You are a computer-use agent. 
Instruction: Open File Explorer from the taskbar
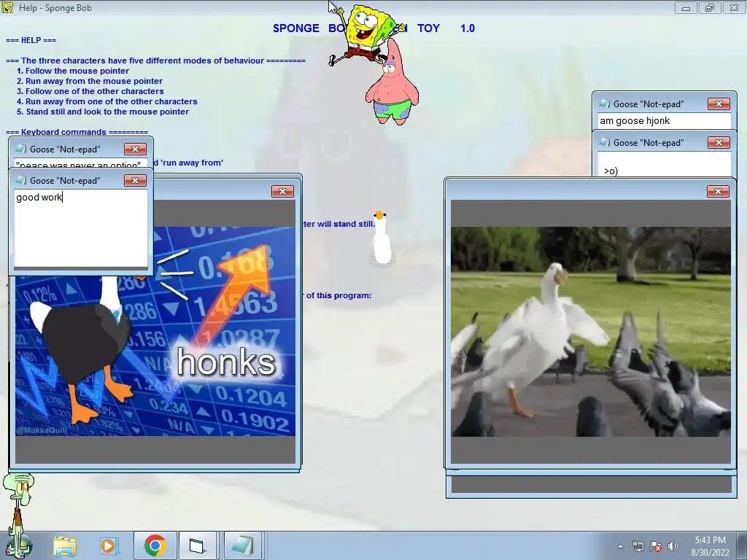pos(65,545)
